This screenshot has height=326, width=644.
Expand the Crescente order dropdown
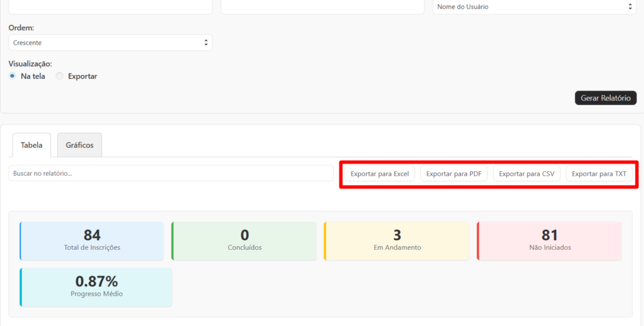(110, 43)
